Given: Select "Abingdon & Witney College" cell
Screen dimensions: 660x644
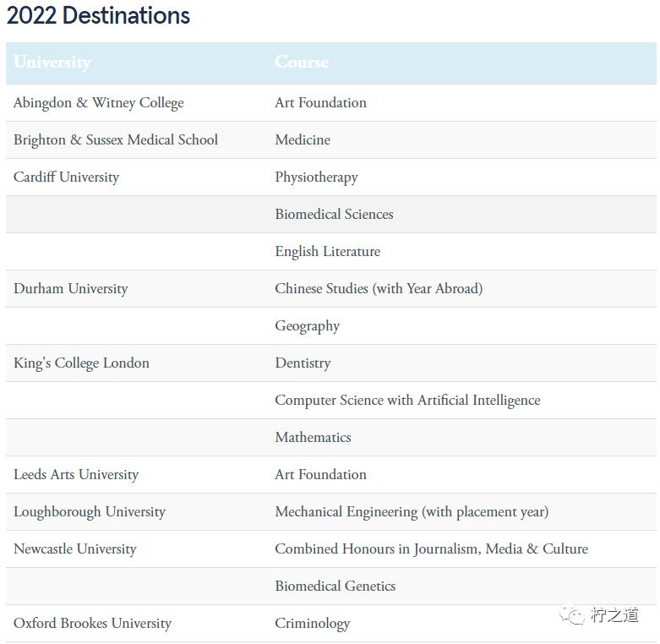Looking at the screenshot, I should 99,103.
